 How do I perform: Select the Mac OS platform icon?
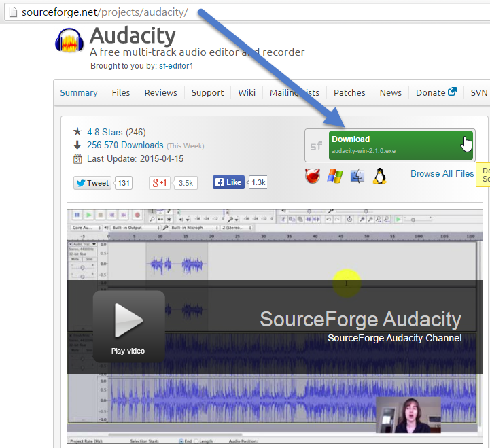tap(357, 177)
